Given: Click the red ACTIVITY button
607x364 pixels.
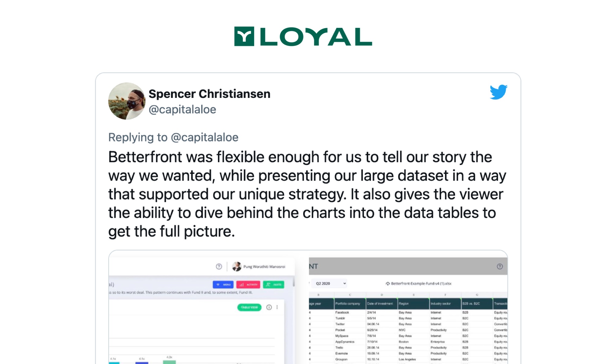Looking at the screenshot, I should pos(248,285).
